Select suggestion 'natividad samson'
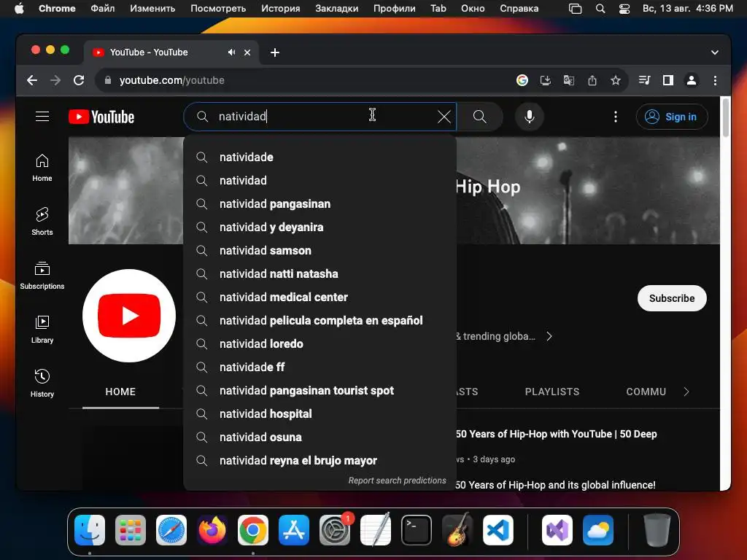Image resolution: width=747 pixels, height=560 pixels. (x=320, y=251)
